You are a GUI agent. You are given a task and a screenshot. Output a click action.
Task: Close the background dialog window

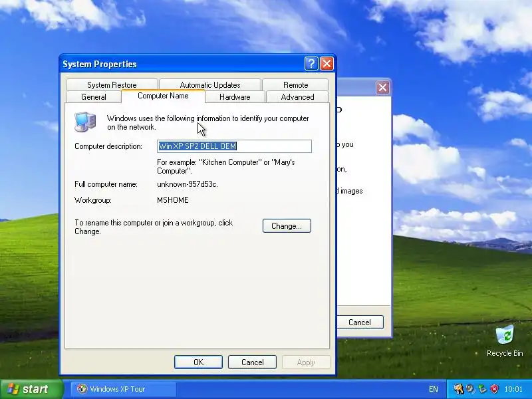(383, 88)
